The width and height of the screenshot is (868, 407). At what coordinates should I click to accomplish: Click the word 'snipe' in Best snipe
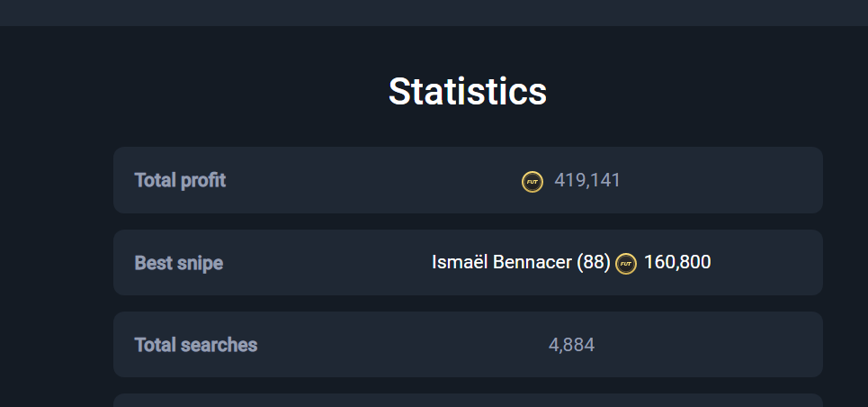[x=199, y=263]
